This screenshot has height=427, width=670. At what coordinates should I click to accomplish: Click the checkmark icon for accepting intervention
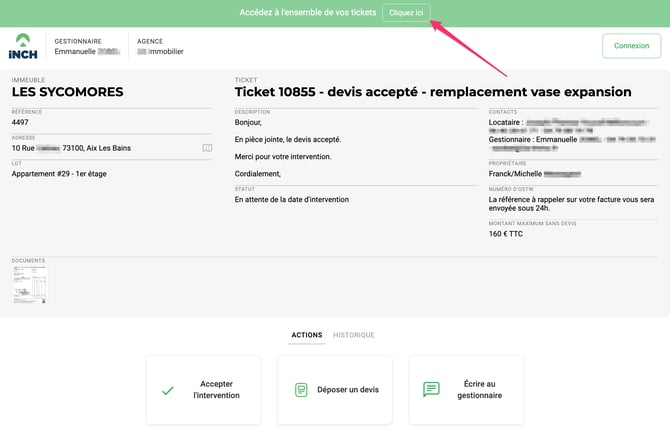(168, 390)
